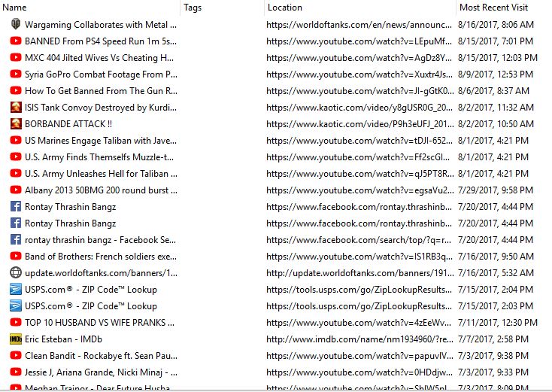Select BANNED From PS4 Speed Run entry
This screenshot has height=392, width=552.
point(101,41)
